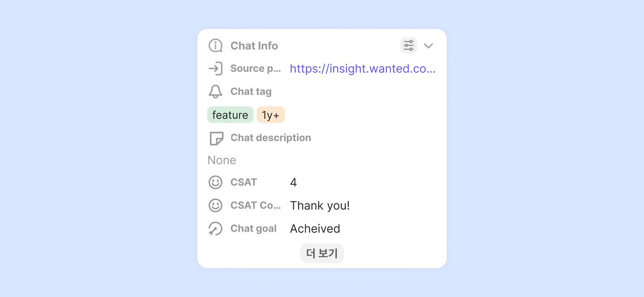Click the Source page arrow icon
This screenshot has height=297, width=644.
pyautogui.click(x=215, y=68)
